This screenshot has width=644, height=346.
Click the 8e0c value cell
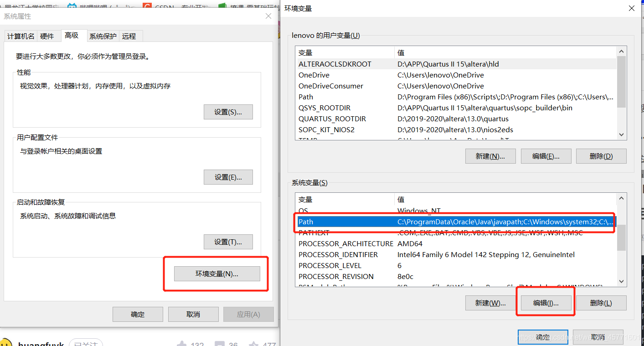tap(405, 277)
